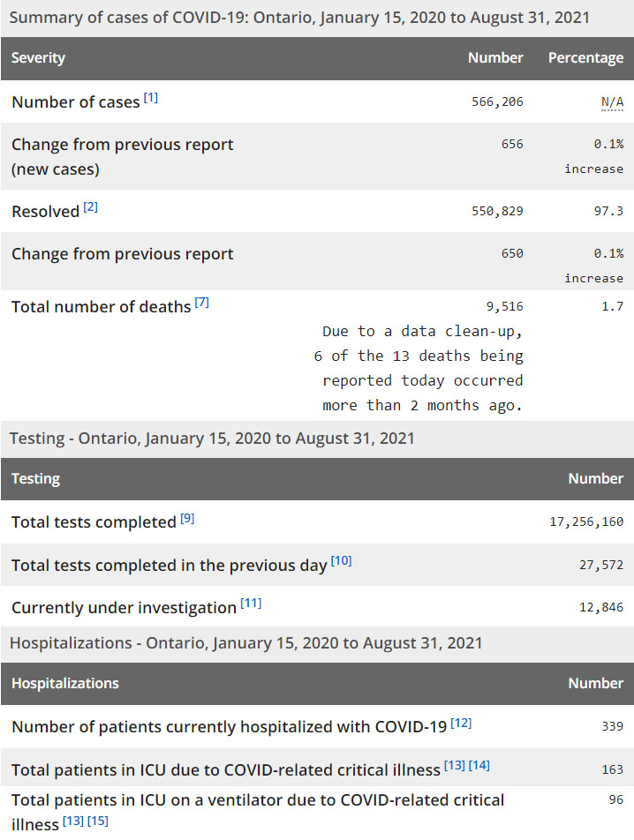
Task: Open footnote 13 in the ICU ventilator row
Action: point(73,821)
